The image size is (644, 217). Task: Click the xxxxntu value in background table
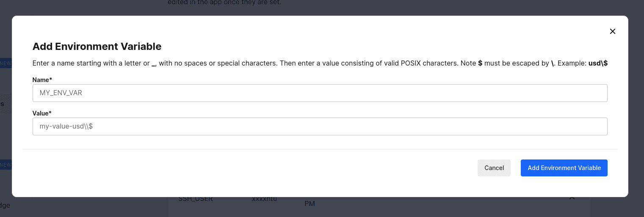[264, 198]
